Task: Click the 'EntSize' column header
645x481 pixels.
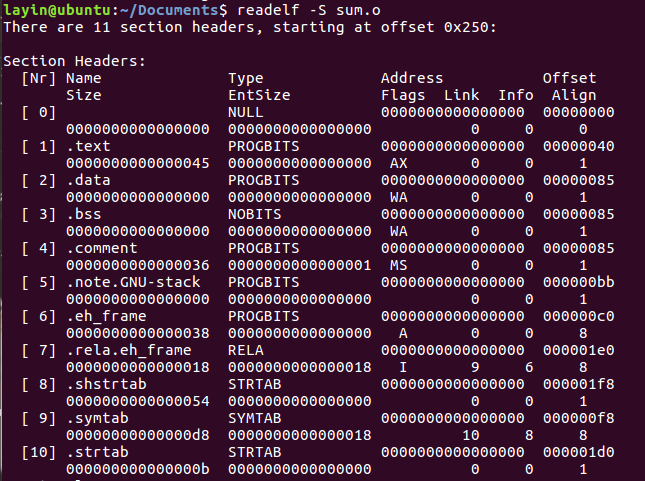Action: click(259, 95)
